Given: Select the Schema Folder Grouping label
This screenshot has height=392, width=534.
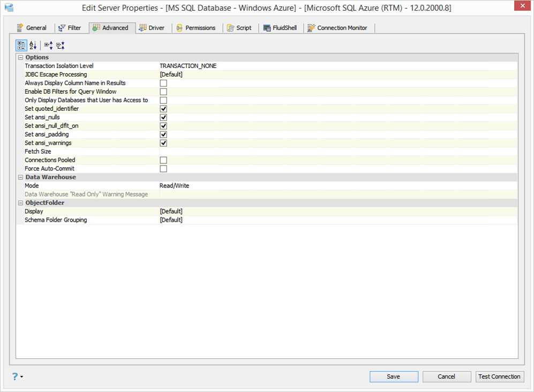Looking at the screenshot, I should 56,220.
